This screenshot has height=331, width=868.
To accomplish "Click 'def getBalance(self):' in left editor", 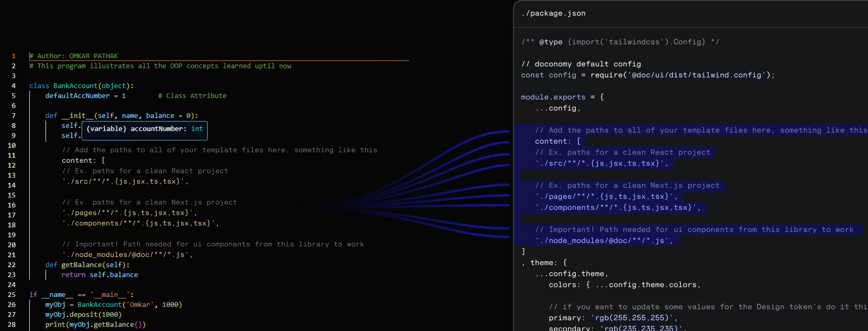I will pyautogui.click(x=88, y=265).
